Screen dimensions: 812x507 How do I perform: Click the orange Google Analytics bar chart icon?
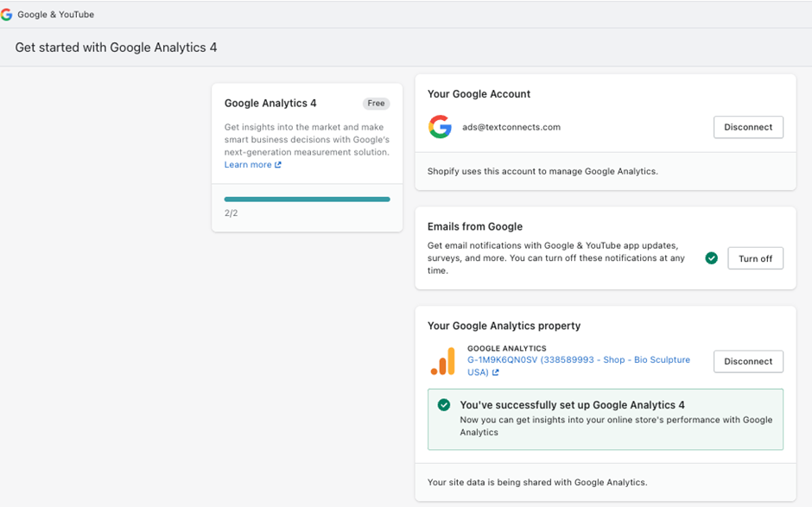442,361
